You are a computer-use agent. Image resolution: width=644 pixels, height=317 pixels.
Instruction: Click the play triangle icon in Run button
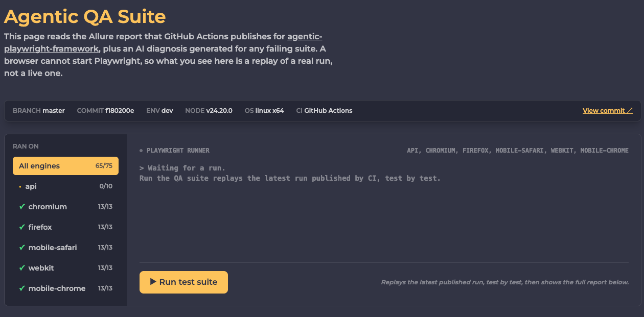point(153,282)
